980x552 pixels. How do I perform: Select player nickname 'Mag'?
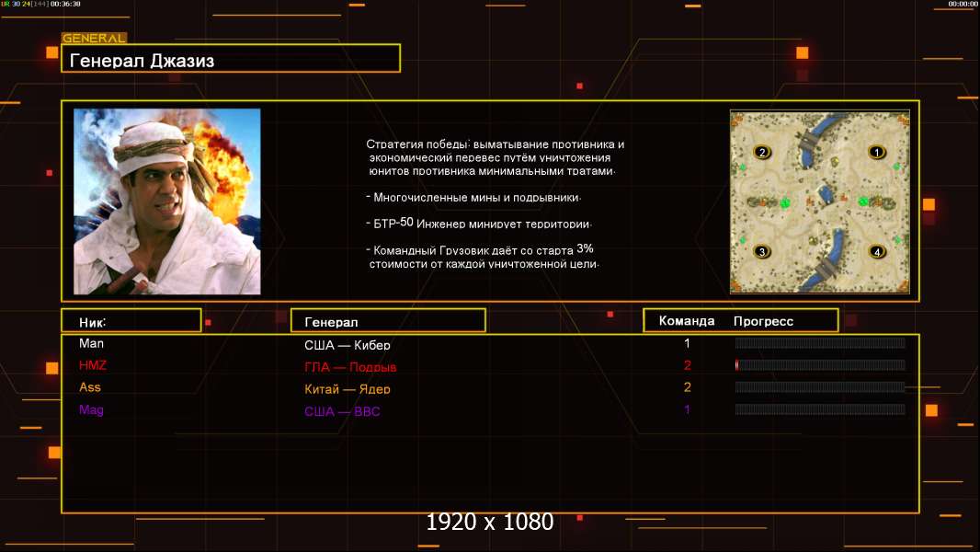[x=91, y=409]
